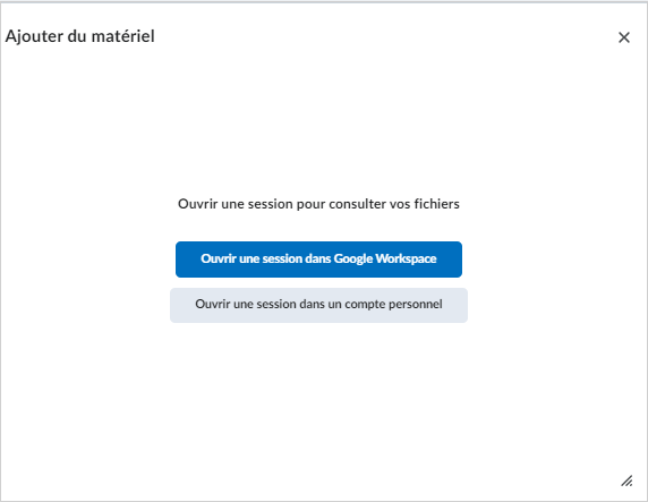This screenshot has width=648, height=502.
Task: Choose 'Ouvrir une session dans Google Workspace'
Action: [x=319, y=259]
